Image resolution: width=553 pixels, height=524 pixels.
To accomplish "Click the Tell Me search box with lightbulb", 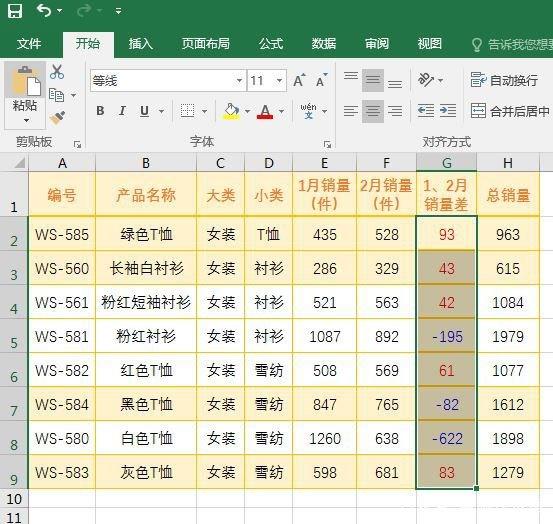I will click(512, 44).
